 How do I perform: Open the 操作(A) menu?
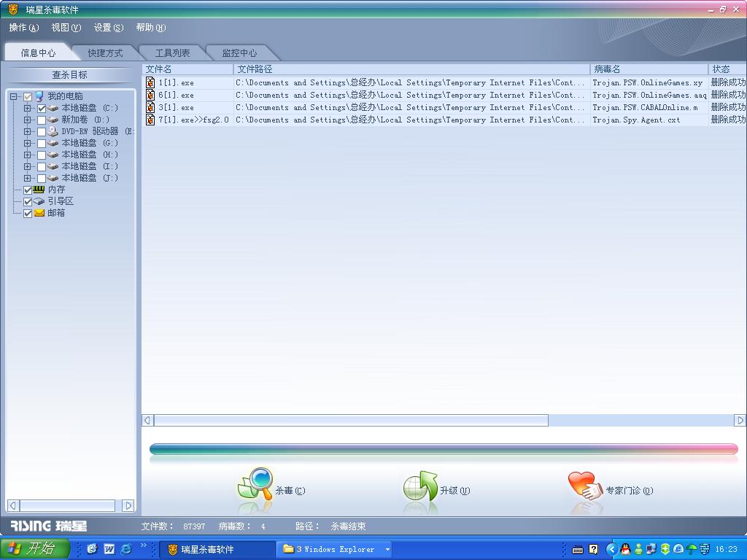(x=24, y=28)
